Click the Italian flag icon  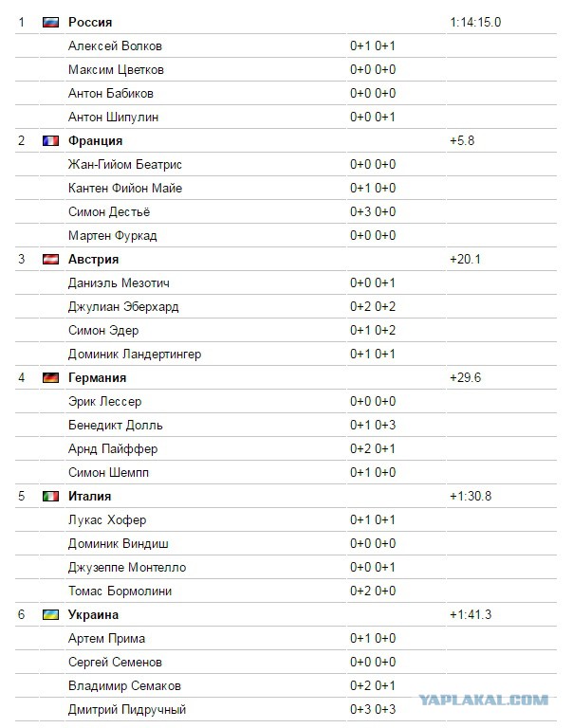pos(50,496)
